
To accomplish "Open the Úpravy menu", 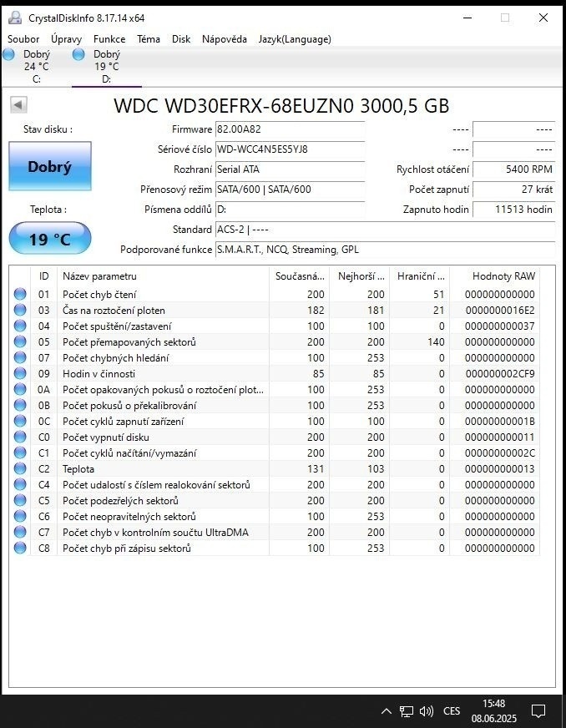I will pos(67,39).
